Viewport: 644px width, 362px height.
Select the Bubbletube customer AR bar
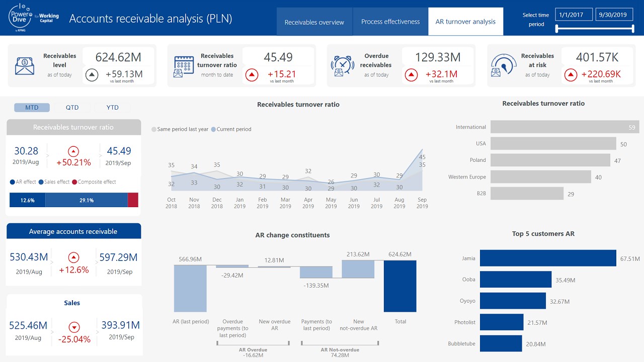pyautogui.click(x=501, y=344)
